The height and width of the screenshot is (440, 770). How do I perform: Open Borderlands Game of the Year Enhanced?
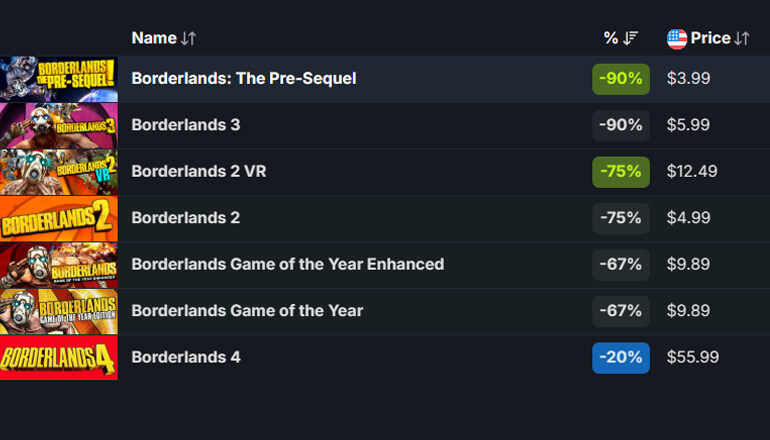point(287,264)
